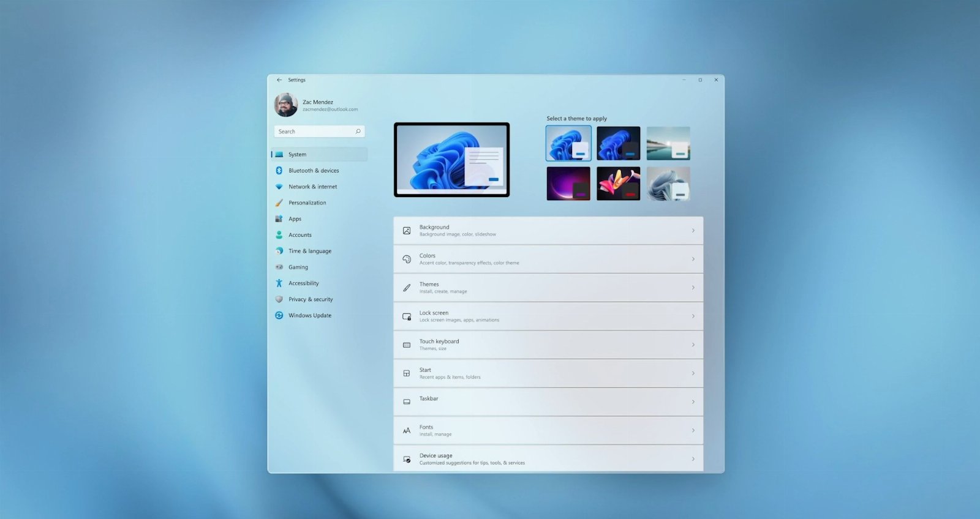Click the magnifier icon in Search box
This screenshot has width=980, height=519.
point(358,132)
